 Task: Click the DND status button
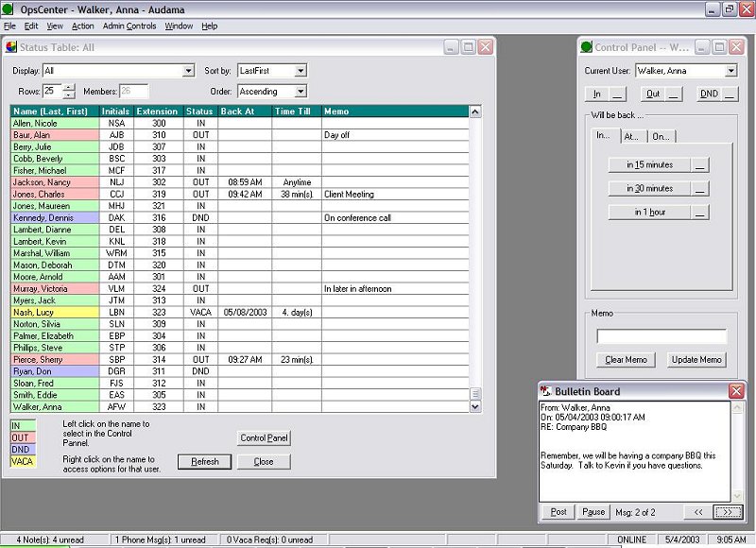click(x=709, y=94)
